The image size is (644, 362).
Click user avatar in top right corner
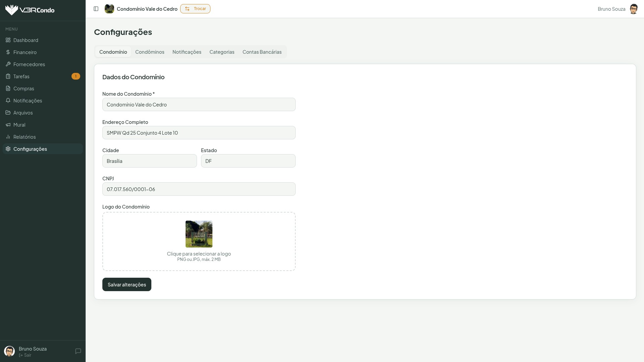[x=633, y=9]
